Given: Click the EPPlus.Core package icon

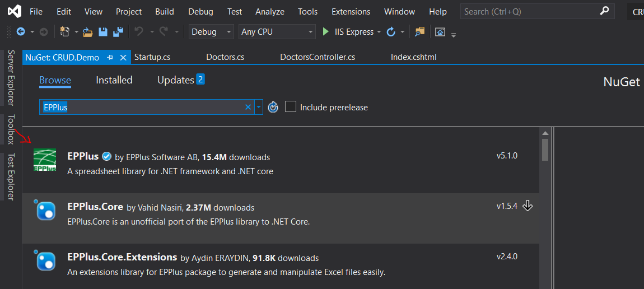Looking at the screenshot, I should 45,210.
